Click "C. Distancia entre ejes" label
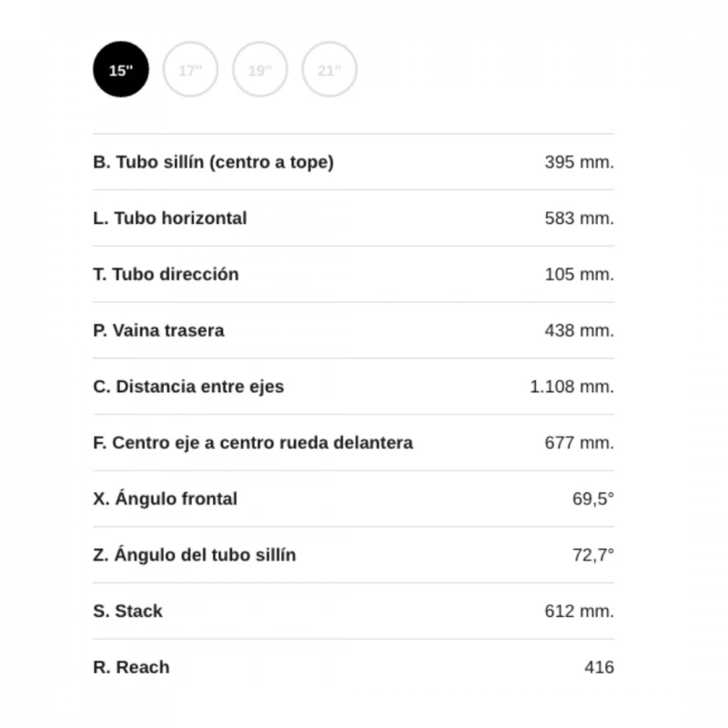The image size is (728, 728). [x=188, y=387]
